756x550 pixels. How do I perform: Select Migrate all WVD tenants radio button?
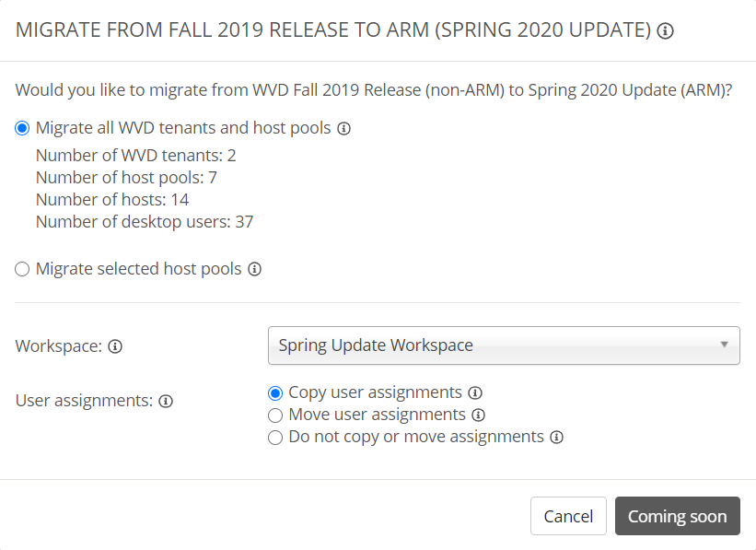(x=22, y=128)
